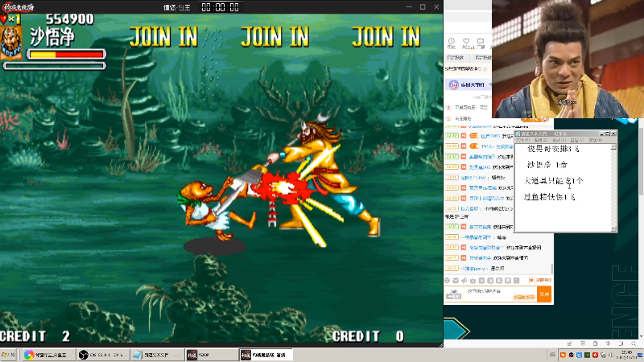This screenshot has height=362, width=644.
Task: Click the orange tray icon in system tray
Action: click(563, 355)
